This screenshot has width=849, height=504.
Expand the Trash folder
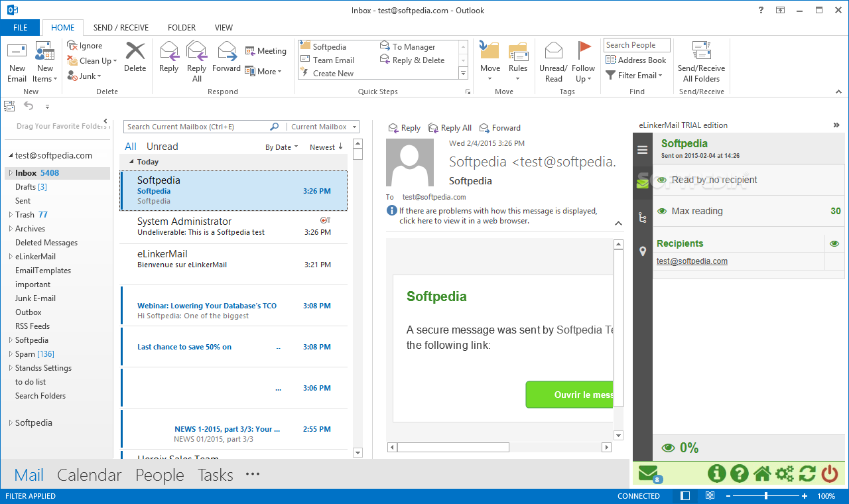tap(11, 215)
